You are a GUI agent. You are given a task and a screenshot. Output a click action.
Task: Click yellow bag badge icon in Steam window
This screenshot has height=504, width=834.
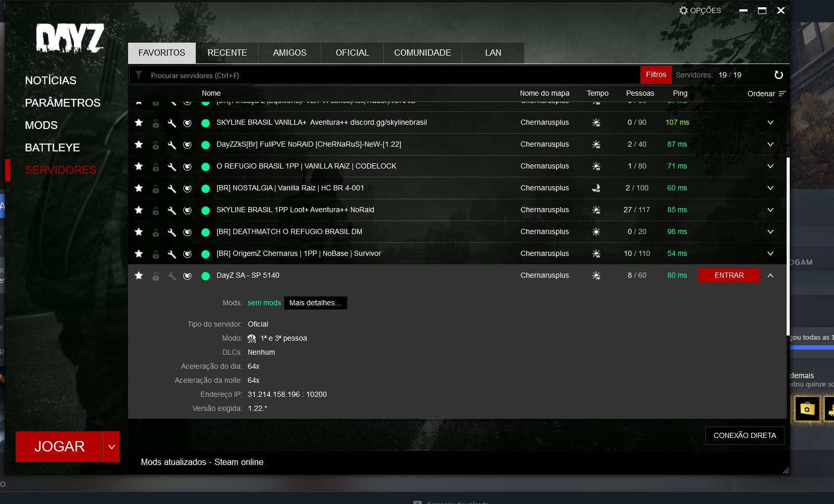click(806, 409)
